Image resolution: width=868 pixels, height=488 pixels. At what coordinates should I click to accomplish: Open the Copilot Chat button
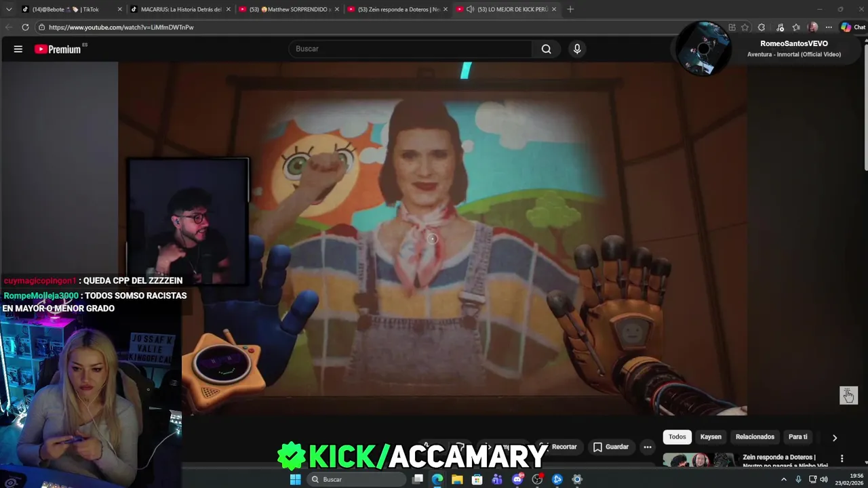click(x=853, y=27)
